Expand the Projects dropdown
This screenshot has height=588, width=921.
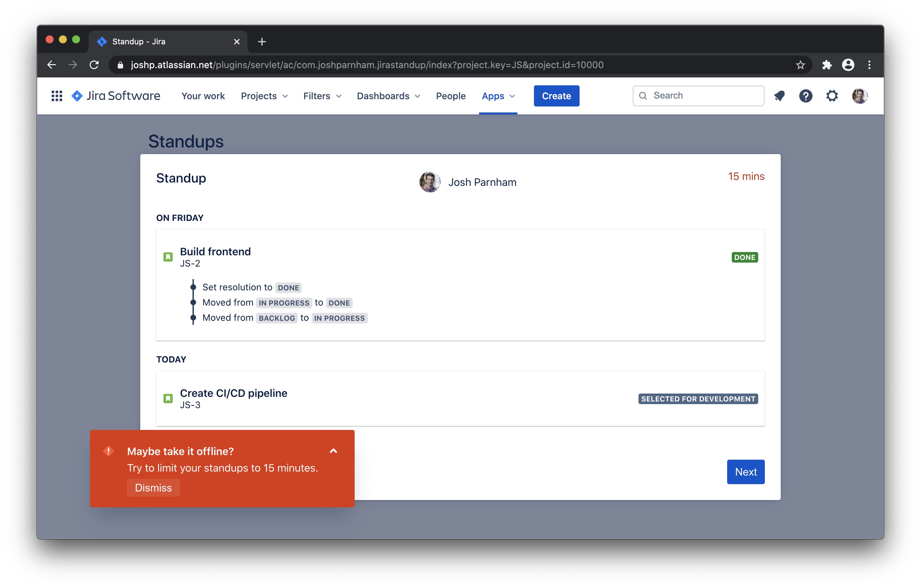[x=264, y=96]
